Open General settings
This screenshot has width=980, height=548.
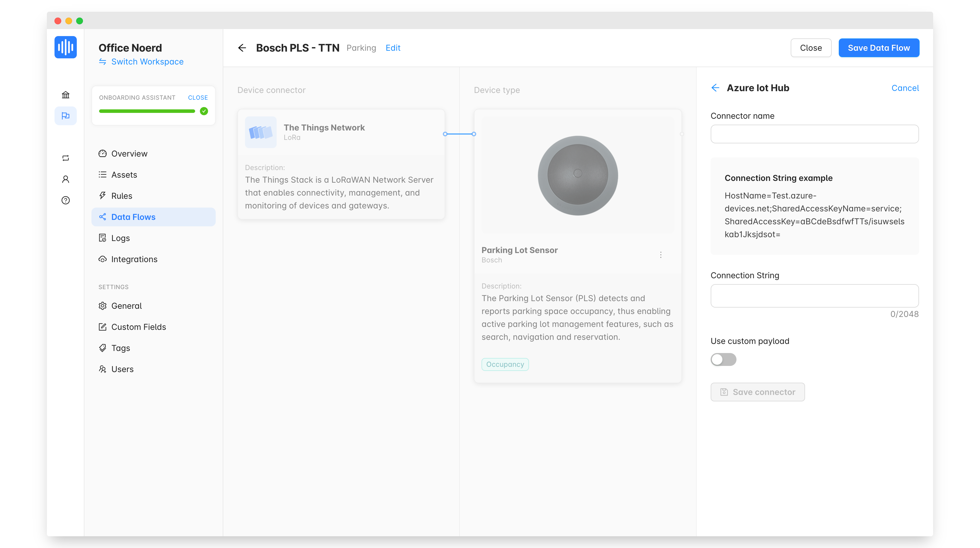(x=153, y=306)
